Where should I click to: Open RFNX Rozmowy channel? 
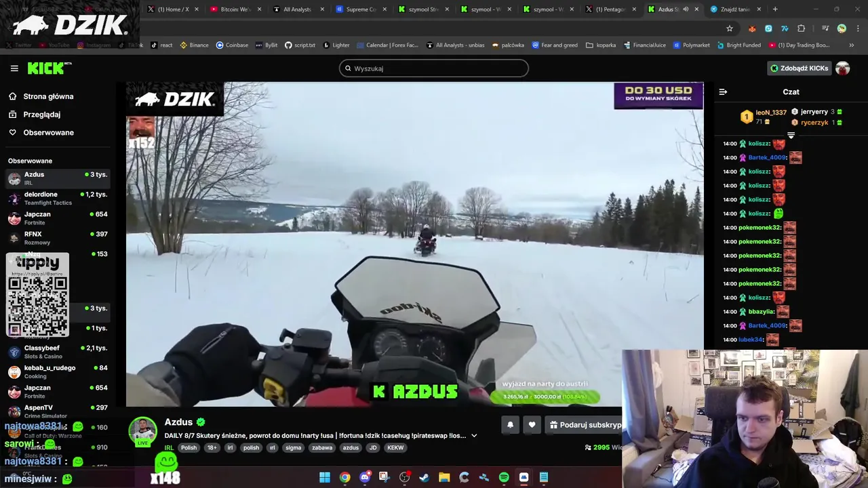click(x=58, y=238)
